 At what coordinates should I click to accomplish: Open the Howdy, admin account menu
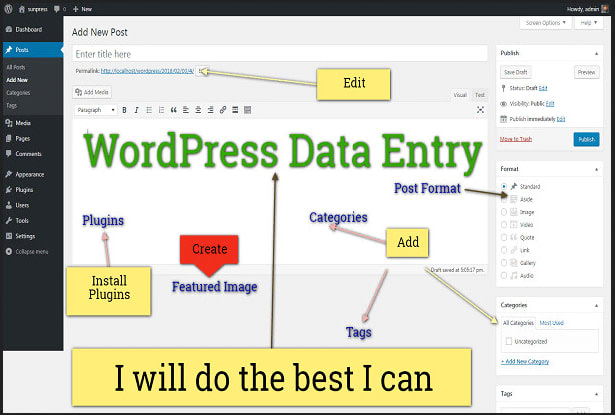click(588, 9)
